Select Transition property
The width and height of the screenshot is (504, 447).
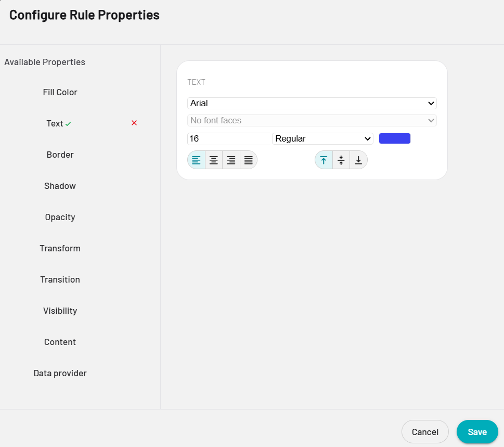tap(60, 279)
